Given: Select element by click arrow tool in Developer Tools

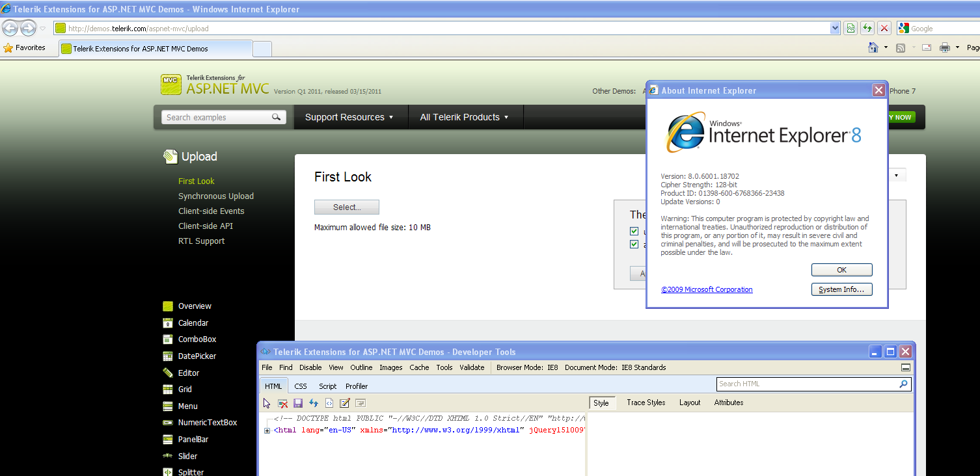Looking at the screenshot, I should [267, 403].
